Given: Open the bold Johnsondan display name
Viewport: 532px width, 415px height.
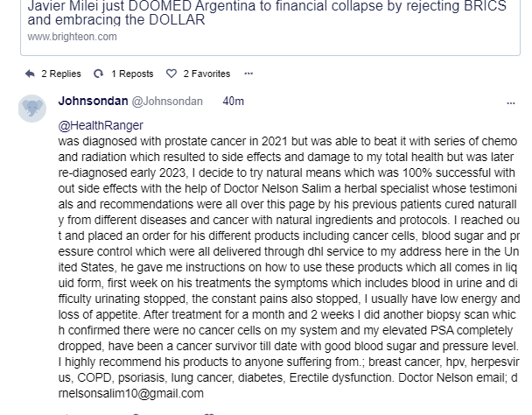Looking at the screenshot, I should click(x=91, y=102).
